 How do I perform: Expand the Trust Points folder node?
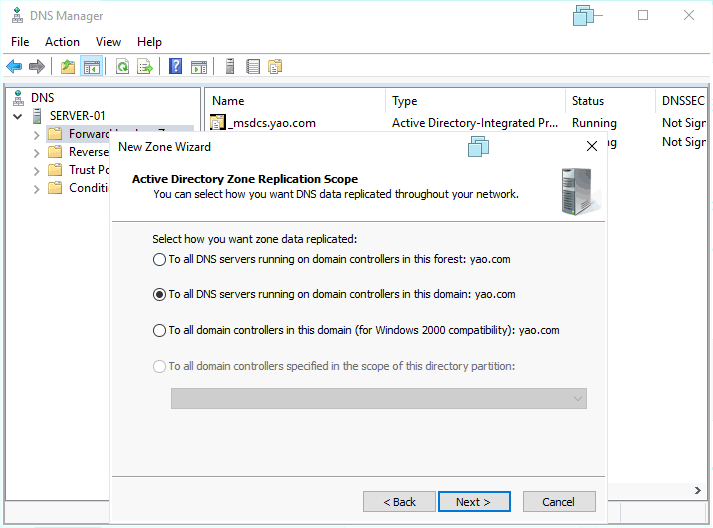click(x=37, y=171)
